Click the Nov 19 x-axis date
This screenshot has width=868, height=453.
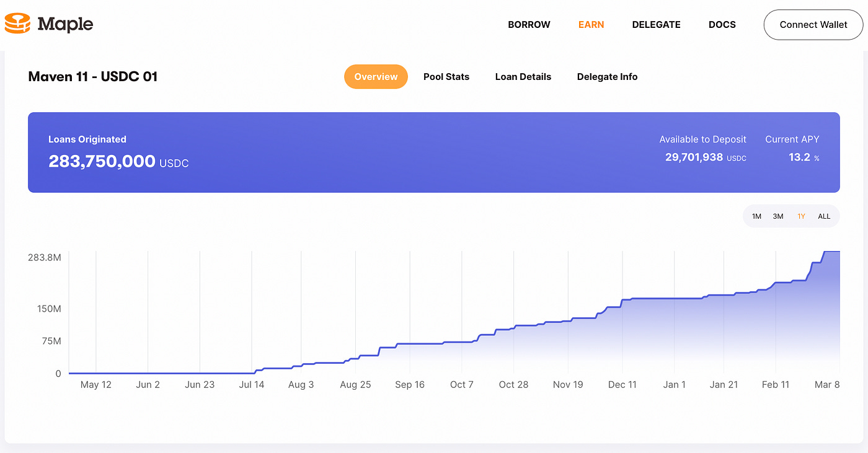[x=568, y=385]
